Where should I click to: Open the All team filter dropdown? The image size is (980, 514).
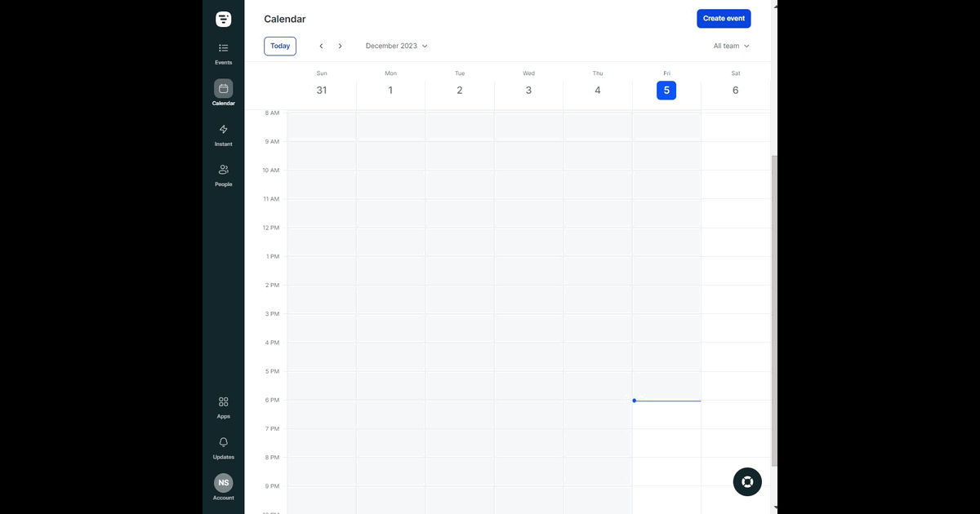pyautogui.click(x=732, y=46)
